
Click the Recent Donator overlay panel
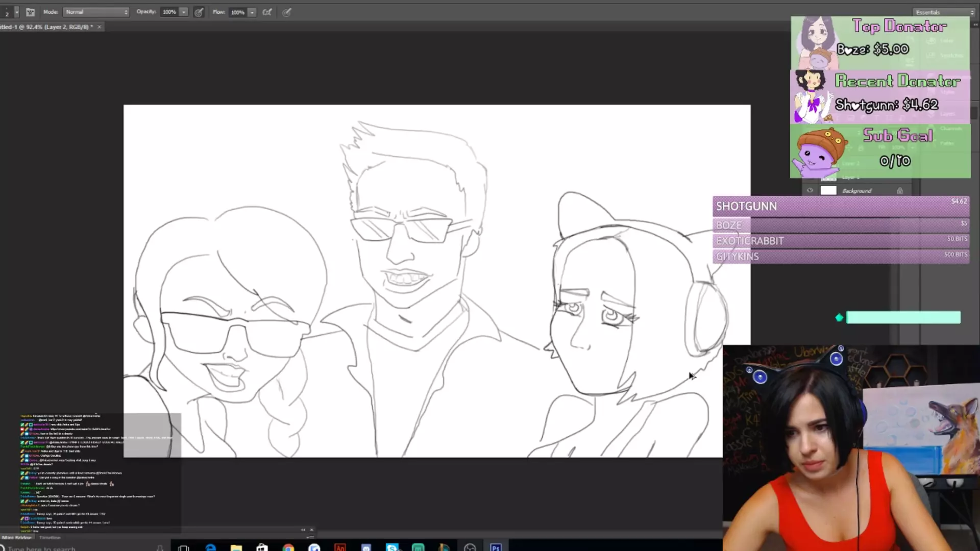[880, 97]
